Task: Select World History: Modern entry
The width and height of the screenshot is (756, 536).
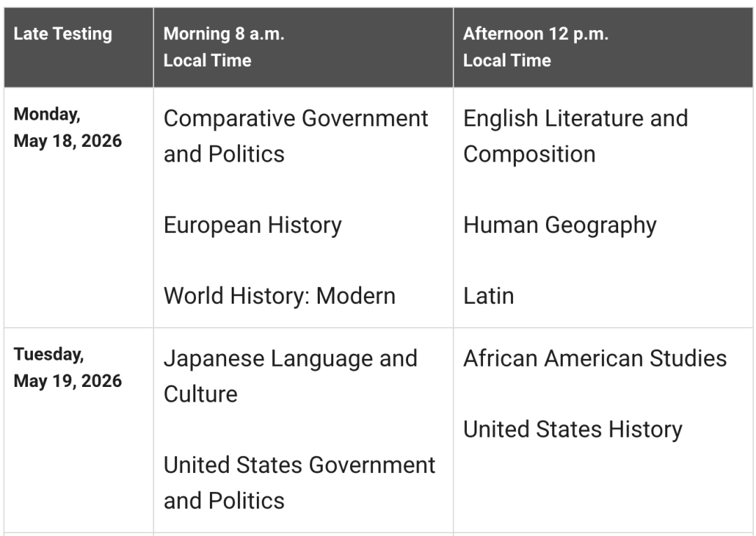Action: click(x=279, y=295)
